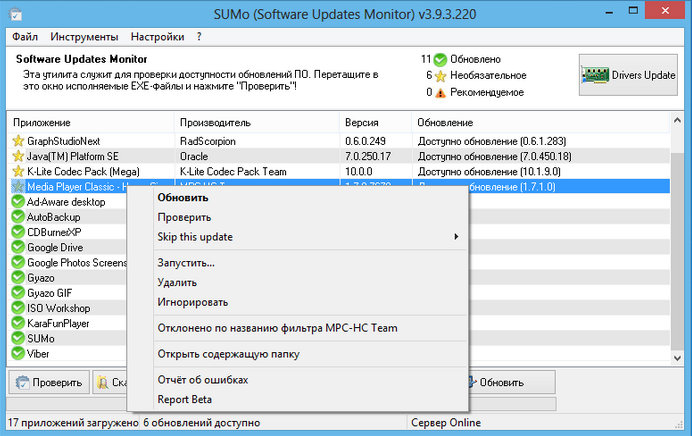The width and height of the screenshot is (692, 436).
Task: Click the green check icon beside Ad-Aware desktop
Action: (18, 202)
